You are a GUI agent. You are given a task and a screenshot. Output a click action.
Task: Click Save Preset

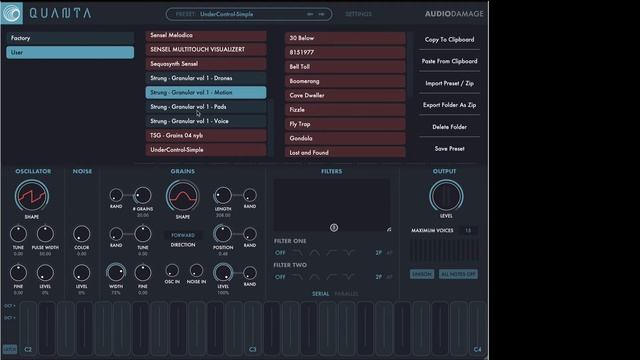[x=449, y=149]
